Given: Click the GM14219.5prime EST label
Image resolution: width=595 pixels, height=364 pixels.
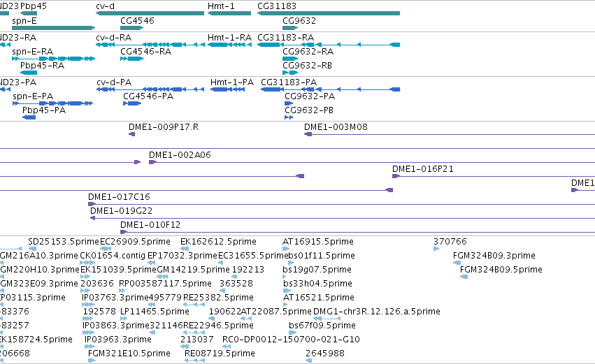Looking at the screenshot, I should [193, 270].
